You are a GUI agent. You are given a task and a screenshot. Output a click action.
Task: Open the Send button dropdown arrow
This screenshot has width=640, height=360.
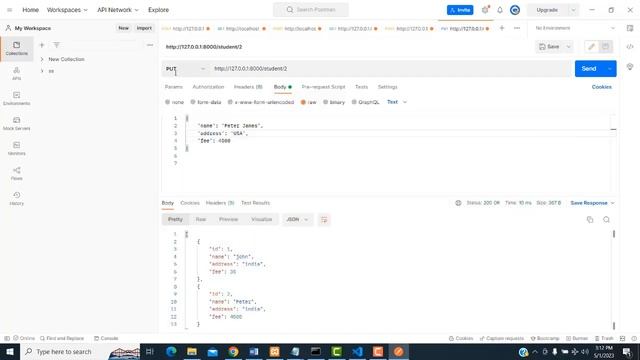tap(609, 69)
